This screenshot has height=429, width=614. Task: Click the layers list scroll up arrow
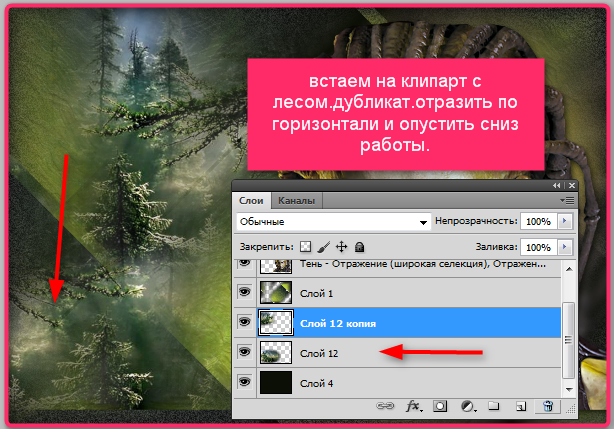click(x=569, y=269)
